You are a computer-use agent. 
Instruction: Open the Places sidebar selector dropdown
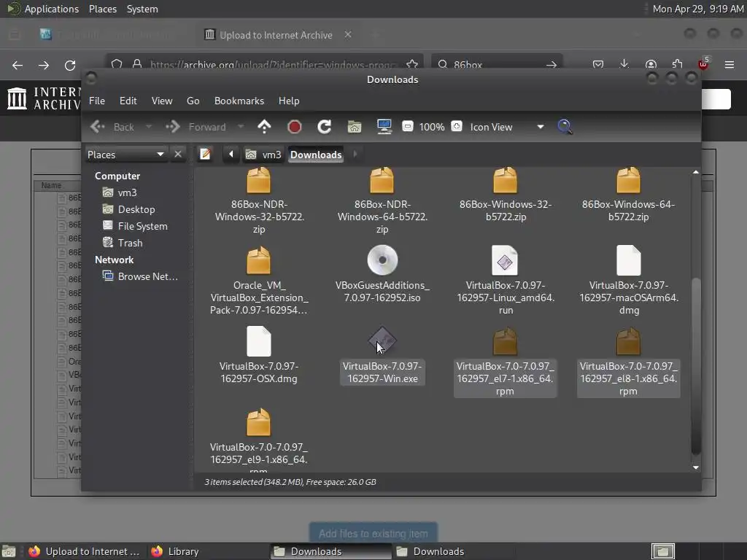[x=126, y=155]
